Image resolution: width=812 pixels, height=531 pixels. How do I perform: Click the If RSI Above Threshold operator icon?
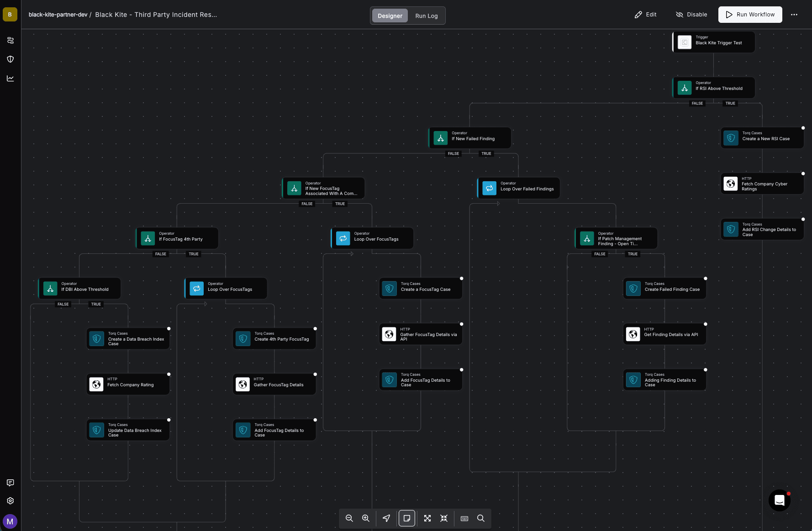(x=685, y=88)
